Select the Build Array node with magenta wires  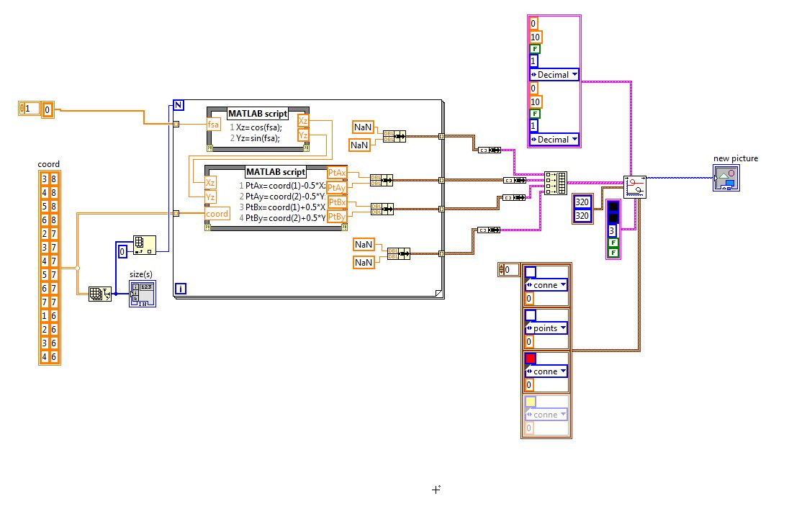[x=556, y=183]
